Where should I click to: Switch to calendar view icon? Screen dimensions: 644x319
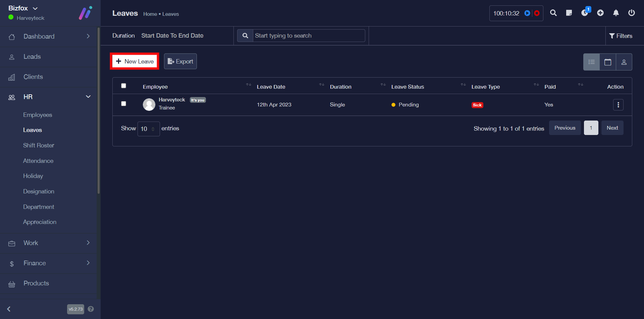(607, 62)
